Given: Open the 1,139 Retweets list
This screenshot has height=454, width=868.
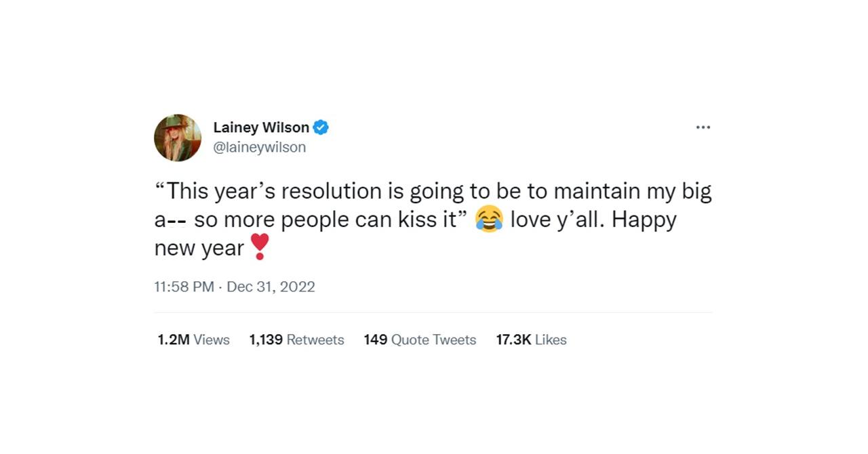Looking at the screenshot, I should coord(296,339).
